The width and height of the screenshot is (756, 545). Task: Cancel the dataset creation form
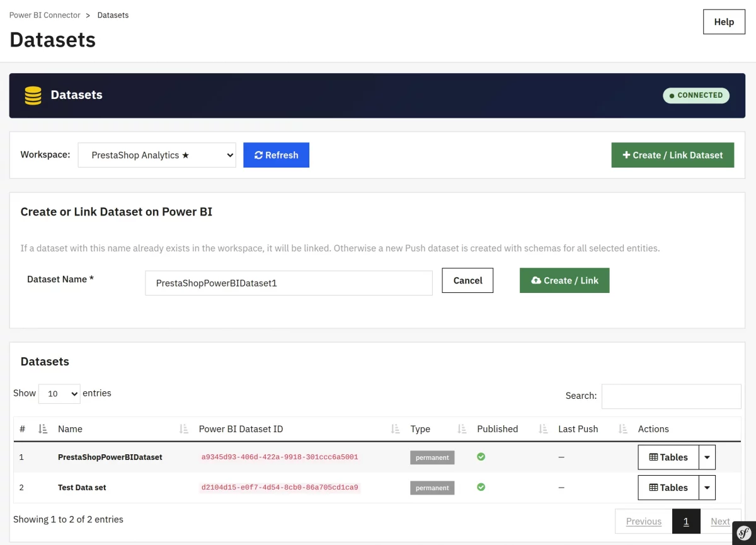[x=467, y=280]
